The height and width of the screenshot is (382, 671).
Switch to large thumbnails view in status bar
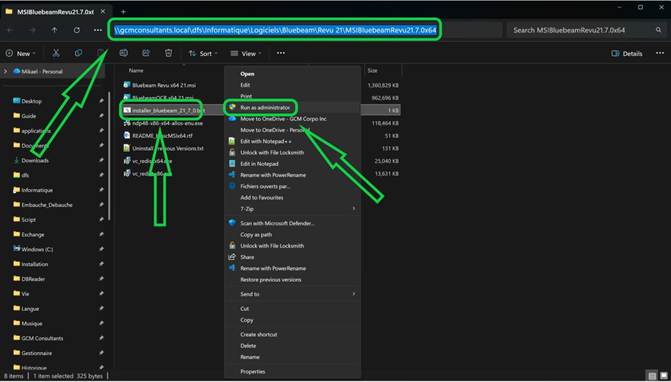[x=664, y=376]
